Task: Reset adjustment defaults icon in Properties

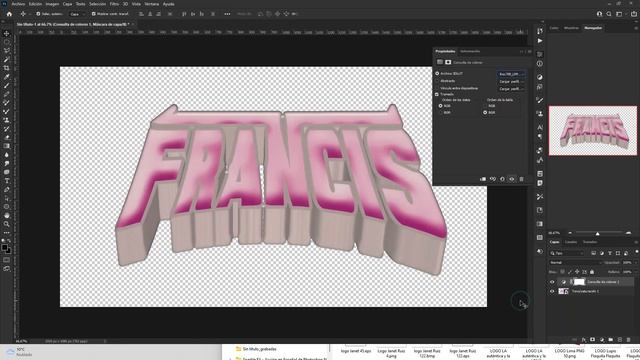Action: click(502, 179)
